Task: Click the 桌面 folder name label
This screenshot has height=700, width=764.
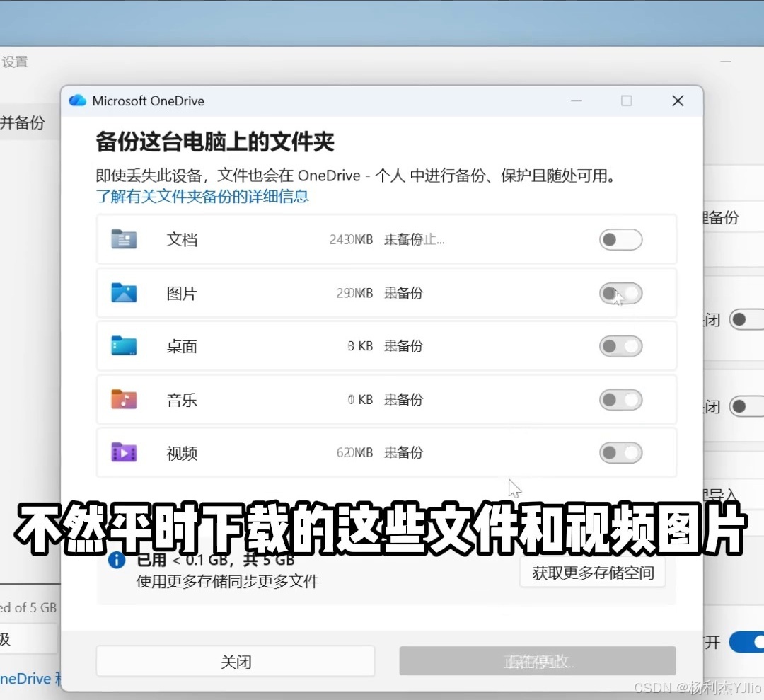Action: point(182,346)
